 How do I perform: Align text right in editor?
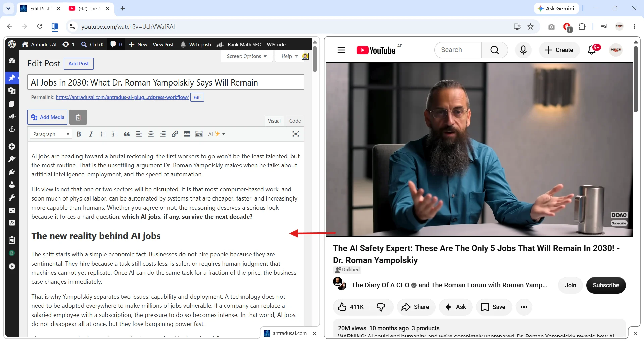pyautogui.click(x=163, y=134)
